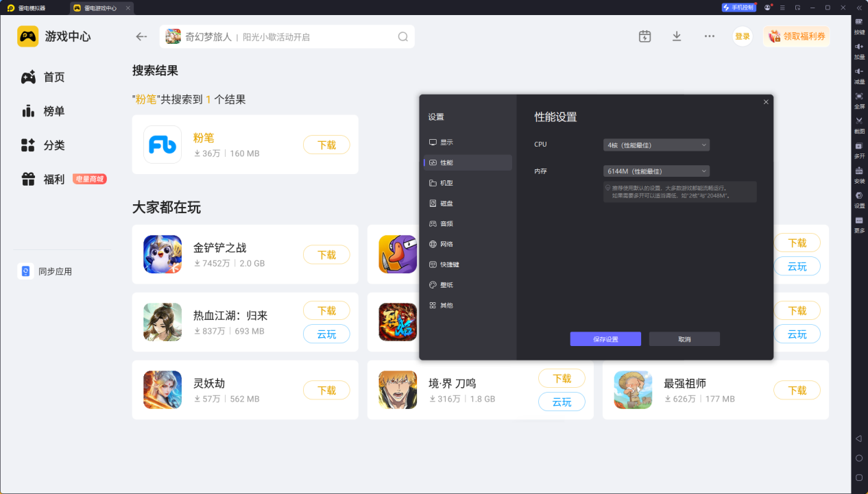Collapse the right sidebar with the double-chevron icon
The image size is (868, 494).
point(859,8)
